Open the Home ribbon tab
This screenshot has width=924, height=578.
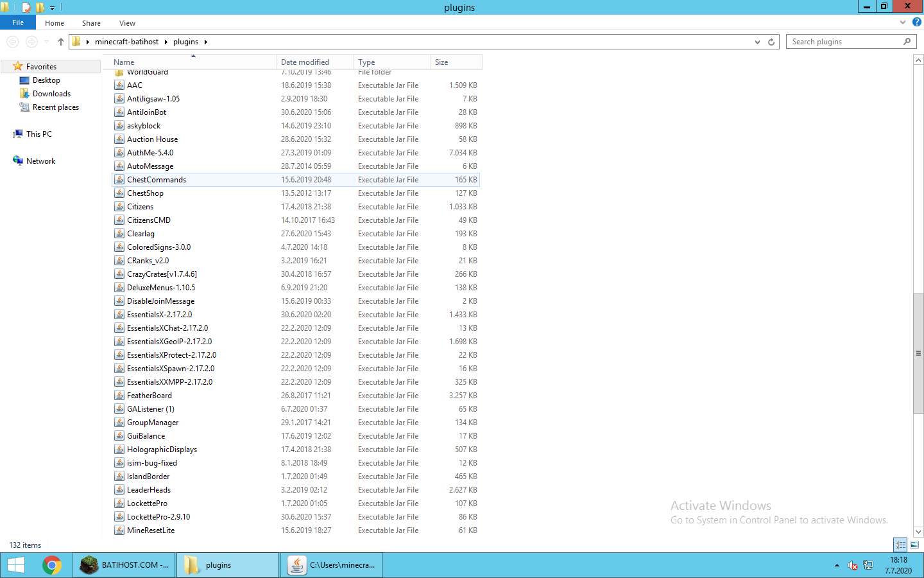pos(55,23)
